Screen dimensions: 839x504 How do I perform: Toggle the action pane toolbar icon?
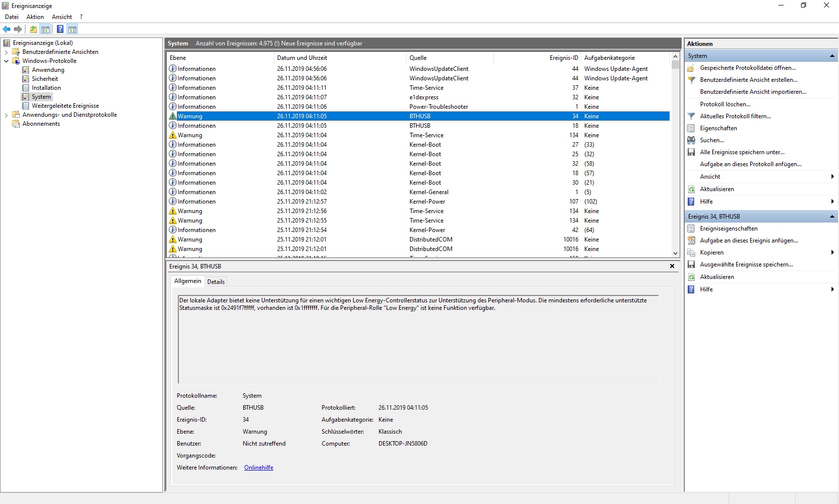coord(72,29)
